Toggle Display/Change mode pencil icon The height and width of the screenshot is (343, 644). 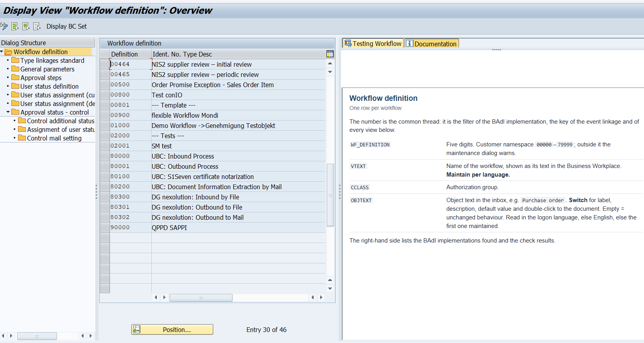[4, 26]
